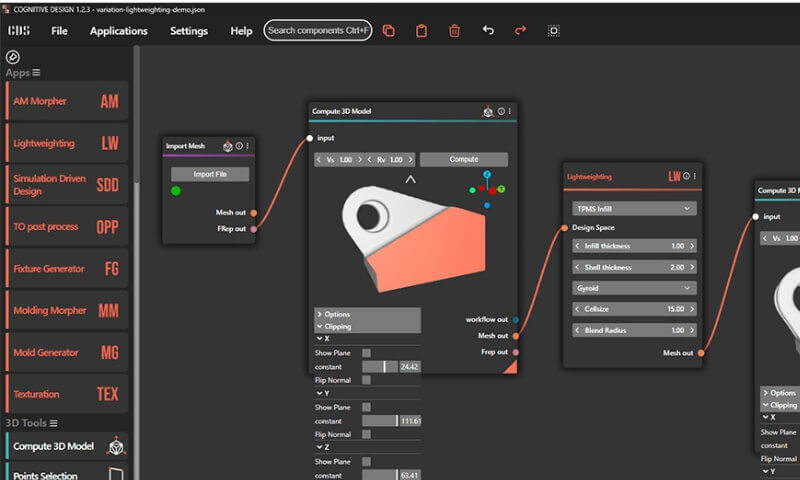Viewport: 800px width, 480px height.
Task: Open the Gyroid type dropdown
Action: (x=632, y=287)
